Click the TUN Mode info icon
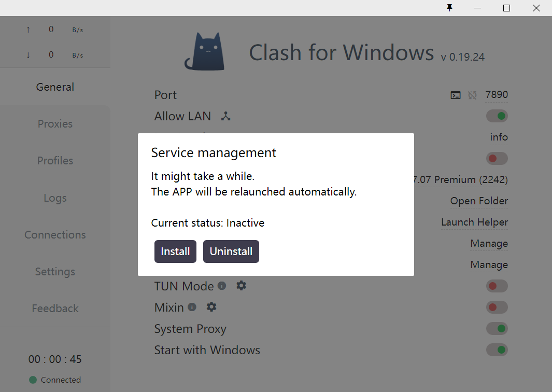Screen dimensions: 552x392 pos(222,286)
